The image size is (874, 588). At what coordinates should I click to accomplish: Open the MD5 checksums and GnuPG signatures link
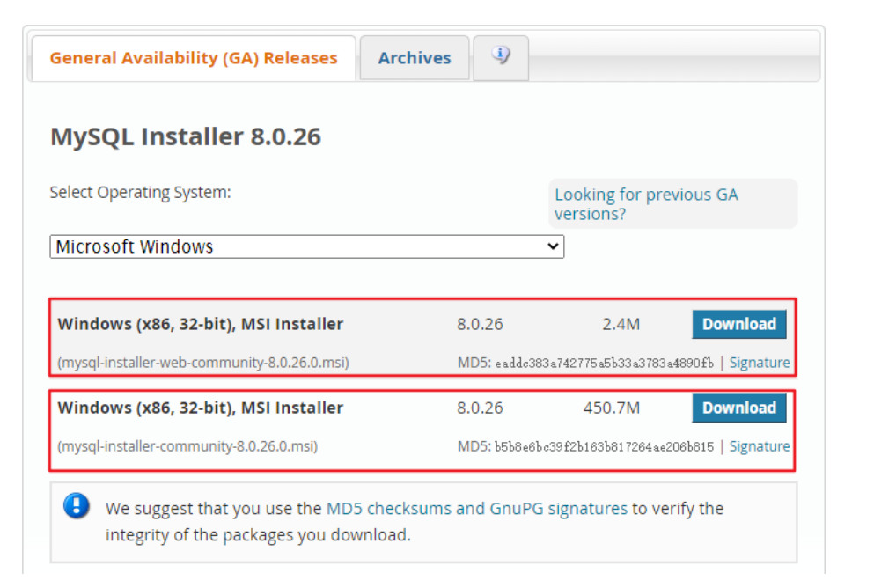pos(476,508)
